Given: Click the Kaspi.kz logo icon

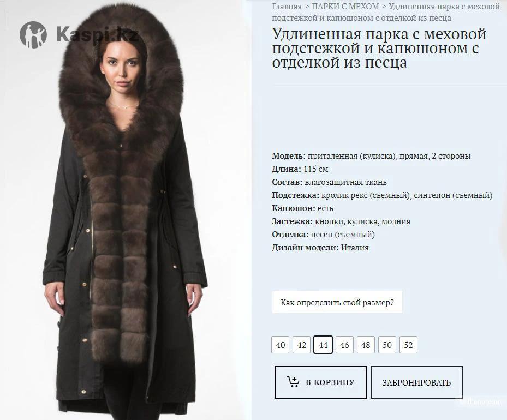Looking at the screenshot, I should 33,34.
